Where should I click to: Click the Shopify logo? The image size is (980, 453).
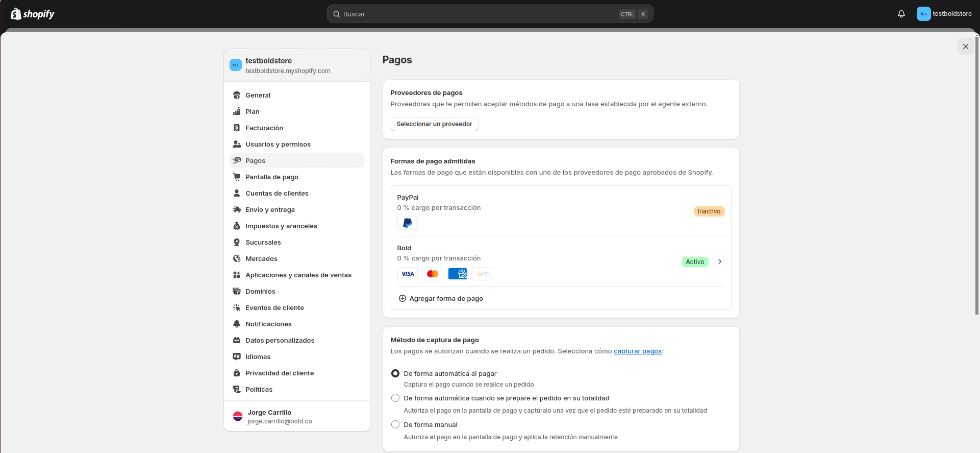tap(33, 14)
